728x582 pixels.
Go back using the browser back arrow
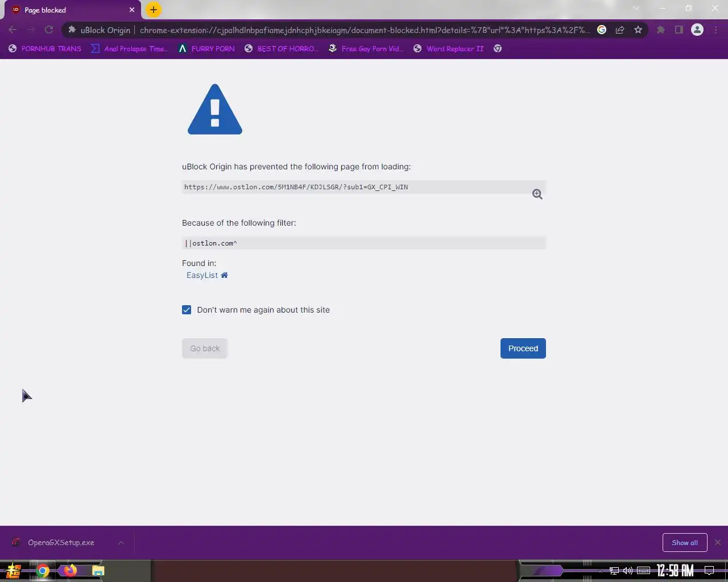13,30
